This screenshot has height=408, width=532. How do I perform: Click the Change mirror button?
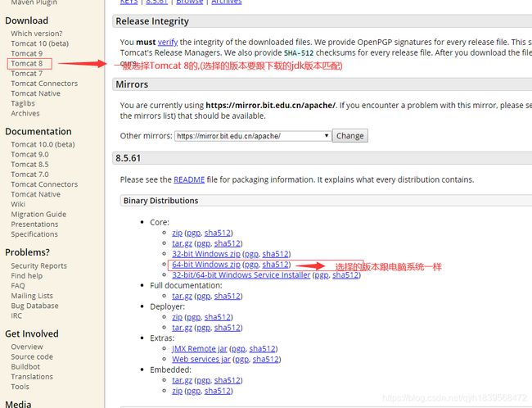pos(349,136)
